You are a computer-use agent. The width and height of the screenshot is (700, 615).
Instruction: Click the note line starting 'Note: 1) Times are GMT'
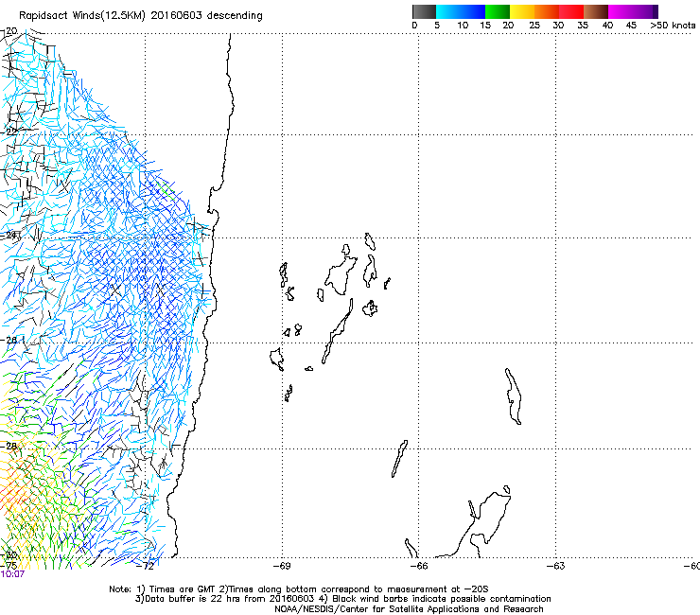coord(299,589)
